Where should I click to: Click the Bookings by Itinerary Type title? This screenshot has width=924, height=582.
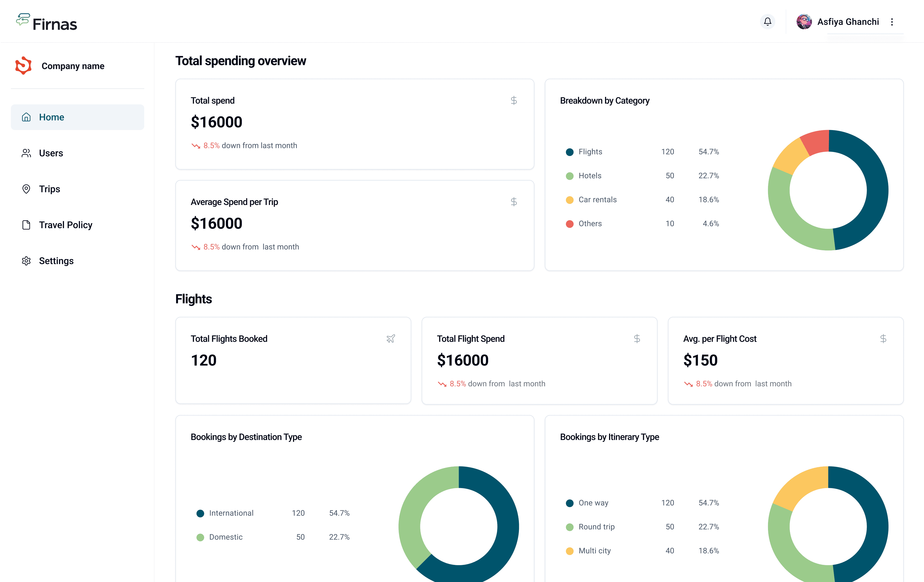pyautogui.click(x=609, y=437)
